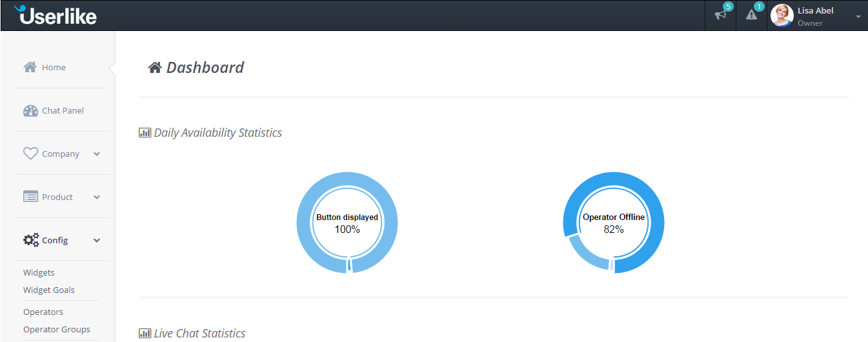Expand the Product chevron
The image size is (868, 342).
97,197
